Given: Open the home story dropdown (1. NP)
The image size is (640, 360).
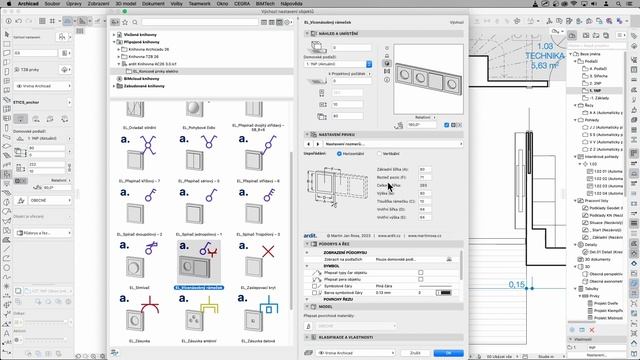Looking at the screenshot, I should point(338,64).
